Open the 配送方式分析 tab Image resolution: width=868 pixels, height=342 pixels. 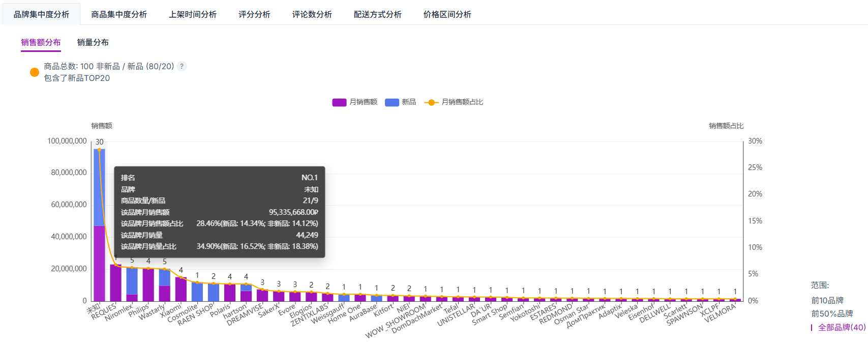pos(377,14)
